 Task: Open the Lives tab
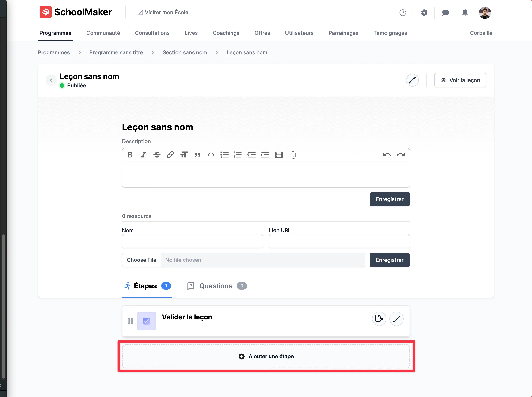[x=191, y=33]
